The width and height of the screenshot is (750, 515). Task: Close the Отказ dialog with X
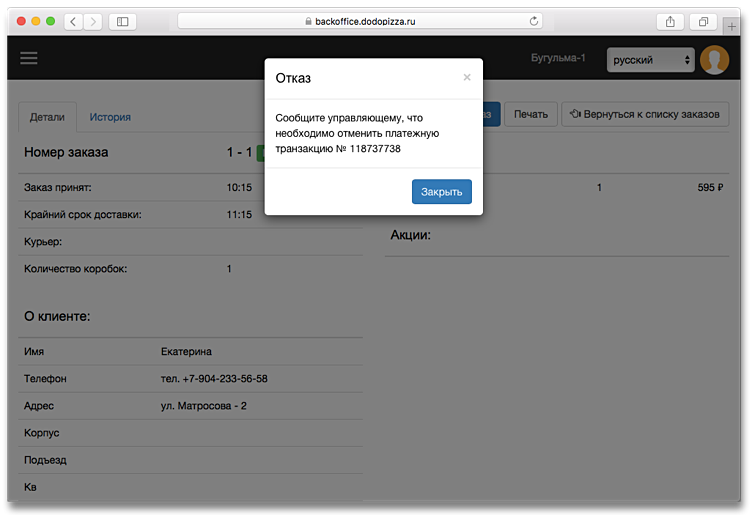467,77
